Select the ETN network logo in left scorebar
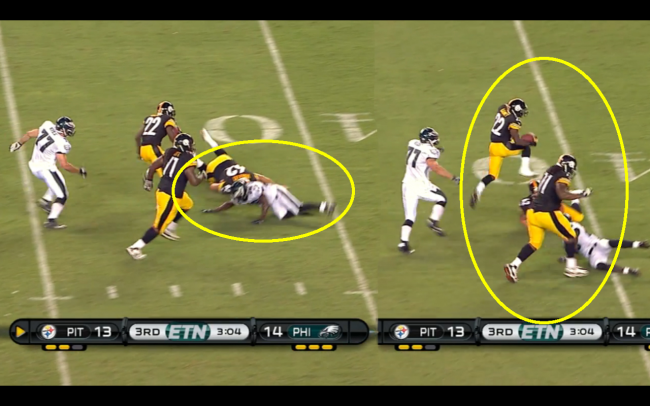Image resolution: width=650 pixels, height=406 pixels. (188, 332)
